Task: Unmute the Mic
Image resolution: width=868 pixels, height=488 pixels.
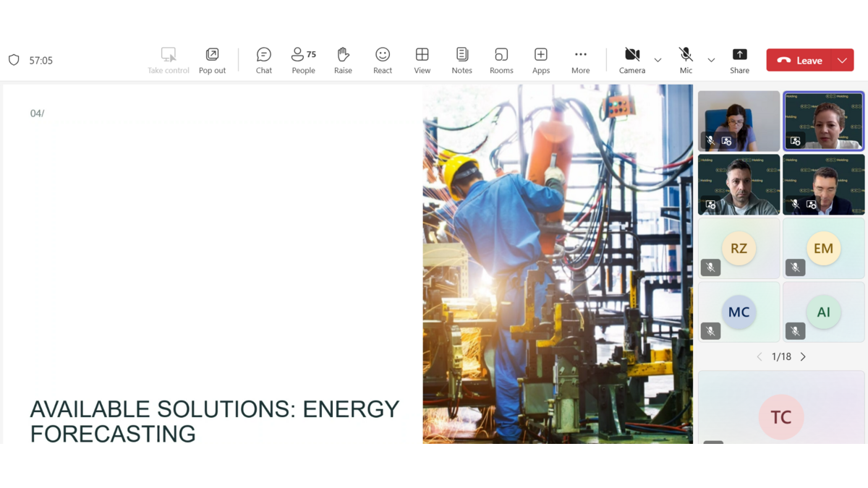Action: 686,60
